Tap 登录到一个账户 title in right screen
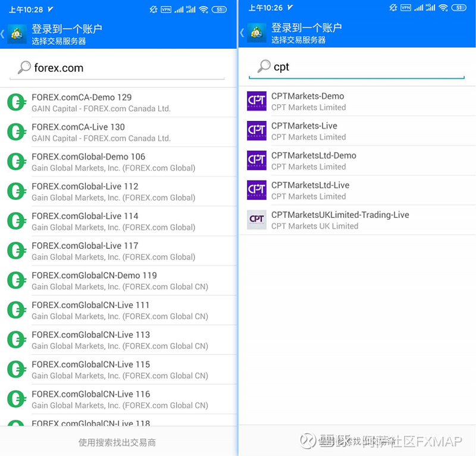476x456 pixels. click(306, 27)
